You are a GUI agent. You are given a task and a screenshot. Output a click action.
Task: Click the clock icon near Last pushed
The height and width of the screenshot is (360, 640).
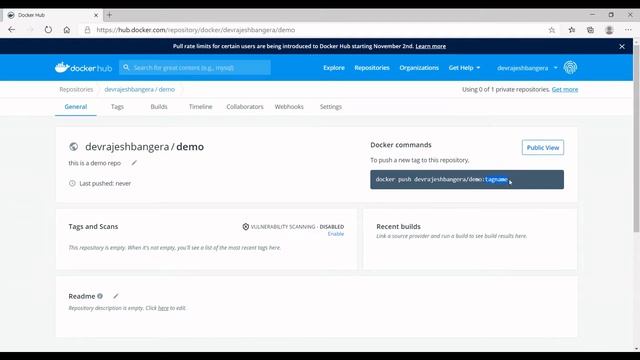[72, 183]
